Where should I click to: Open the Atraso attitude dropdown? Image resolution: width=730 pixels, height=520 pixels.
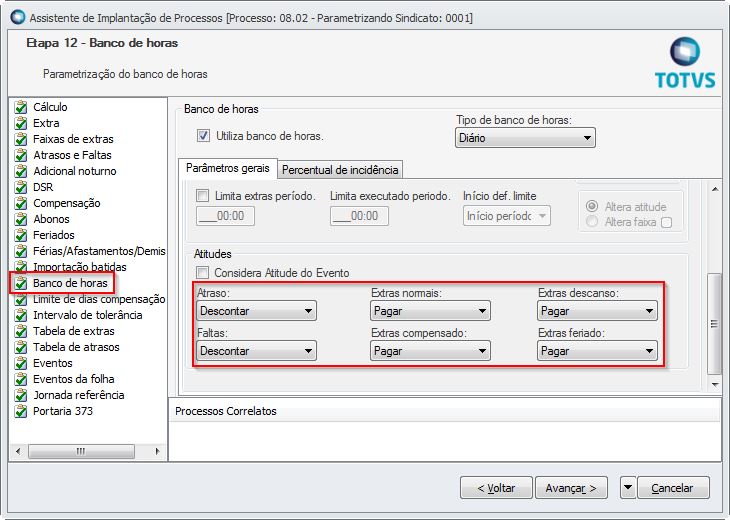[x=257, y=311]
